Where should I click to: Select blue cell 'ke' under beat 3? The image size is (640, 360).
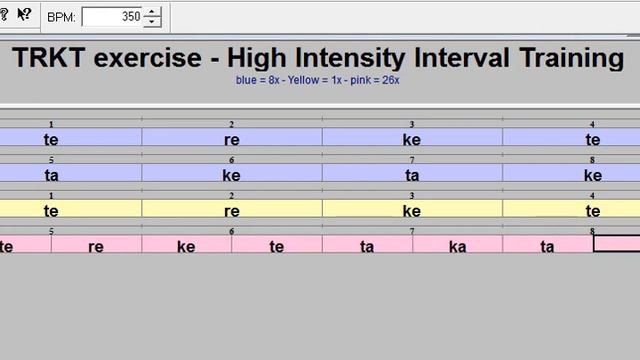point(412,137)
